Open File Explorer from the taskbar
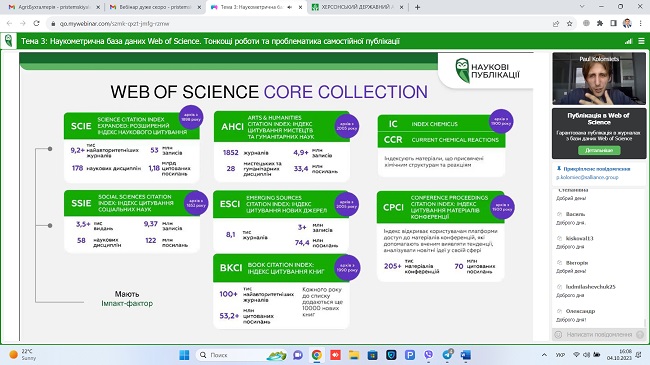650x365 pixels. (x=354, y=355)
